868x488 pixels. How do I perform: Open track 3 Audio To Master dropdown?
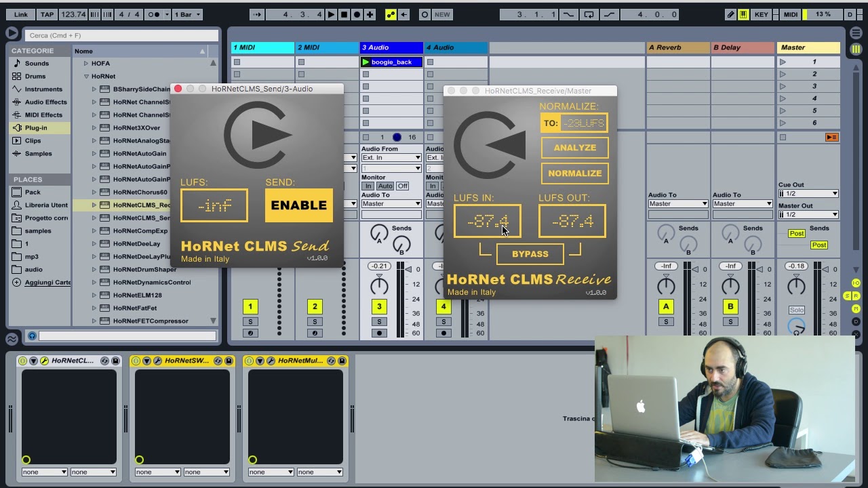coord(391,203)
